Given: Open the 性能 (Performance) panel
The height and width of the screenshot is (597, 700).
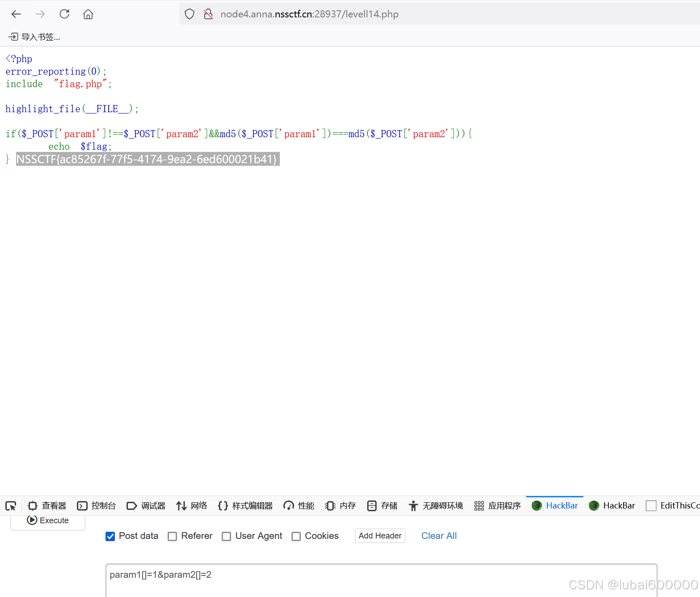Looking at the screenshot, I should (x=298, y=505).
